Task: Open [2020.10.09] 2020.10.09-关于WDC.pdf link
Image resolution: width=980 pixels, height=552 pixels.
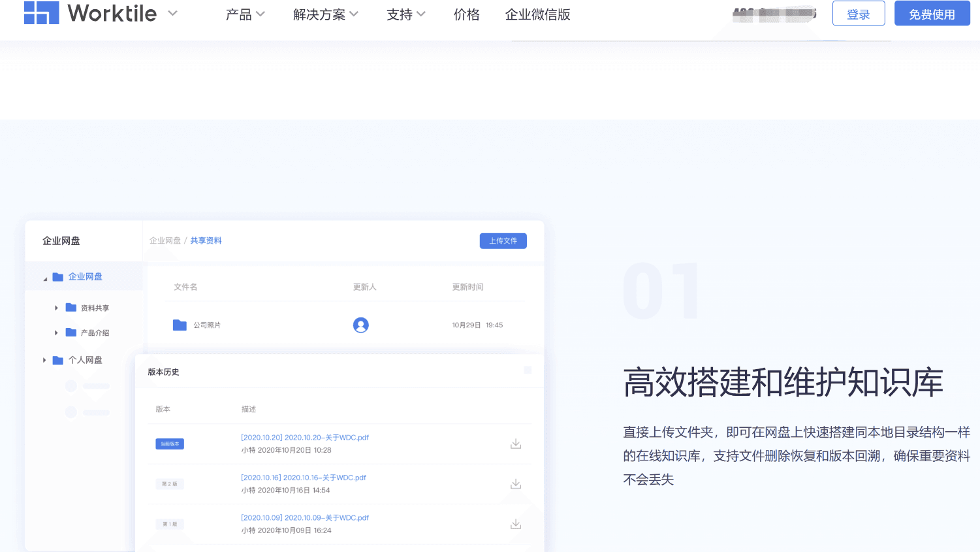Action: point(305,517)
